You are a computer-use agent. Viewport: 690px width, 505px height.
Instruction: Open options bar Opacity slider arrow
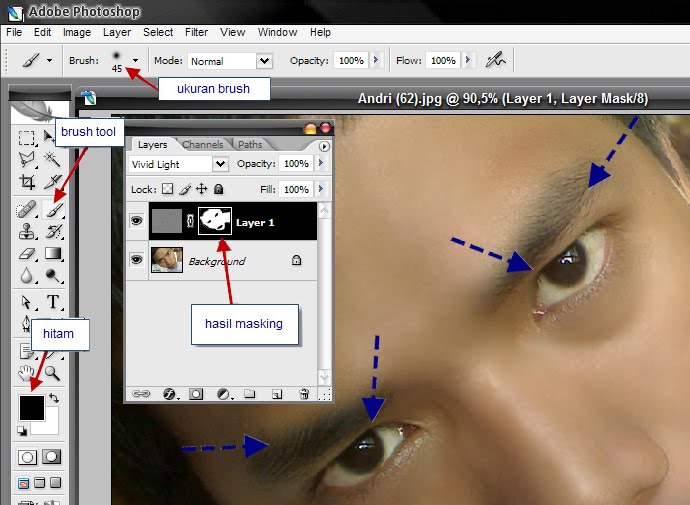[376, 60]
